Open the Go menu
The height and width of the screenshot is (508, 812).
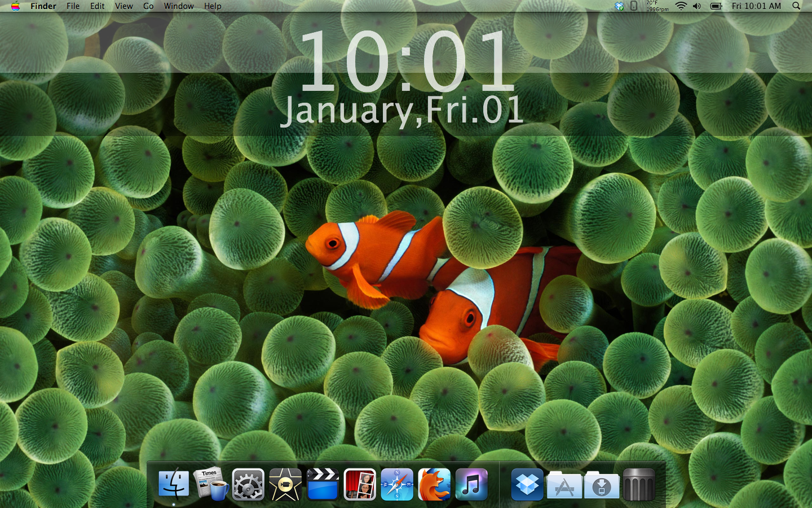[x=148, y=6]
